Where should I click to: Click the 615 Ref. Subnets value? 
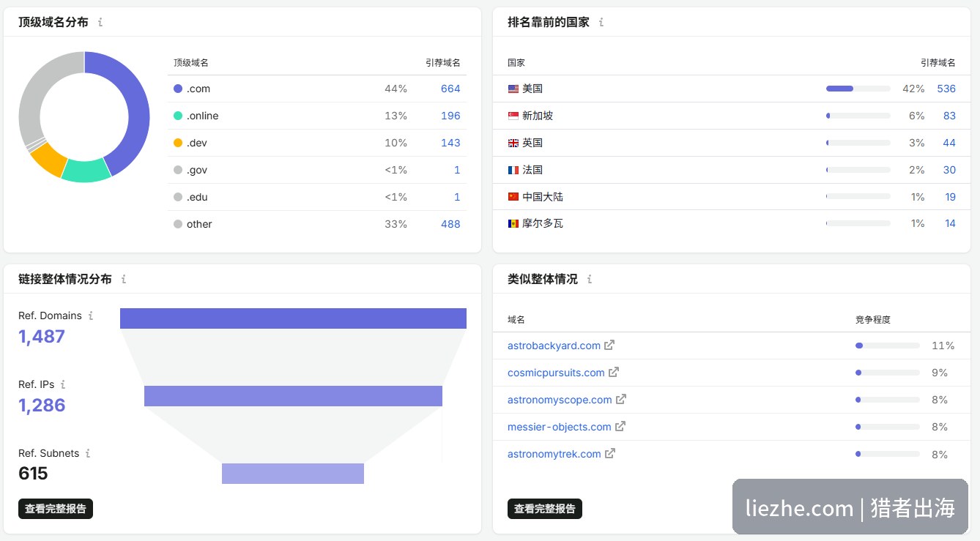click(33, 474)
